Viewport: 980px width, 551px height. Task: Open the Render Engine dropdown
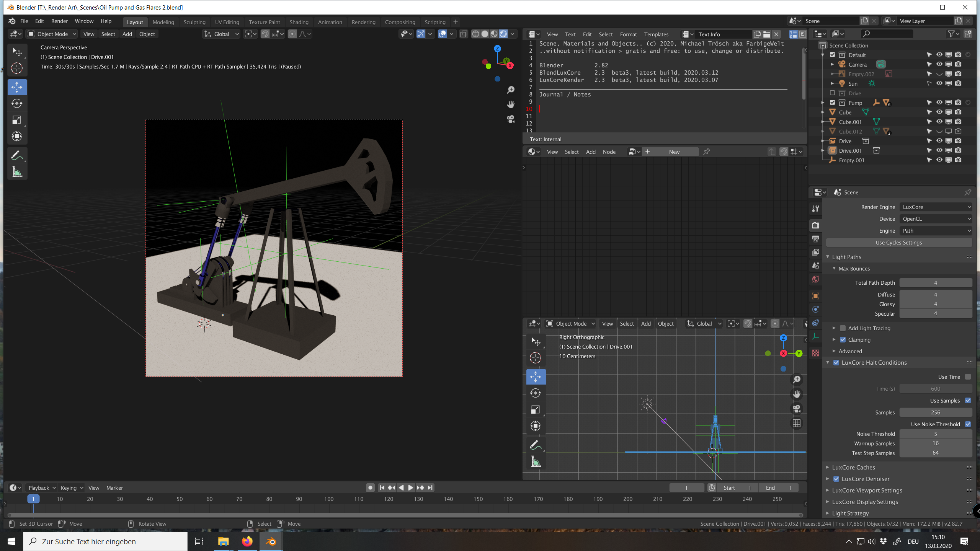tap(936, 207)
